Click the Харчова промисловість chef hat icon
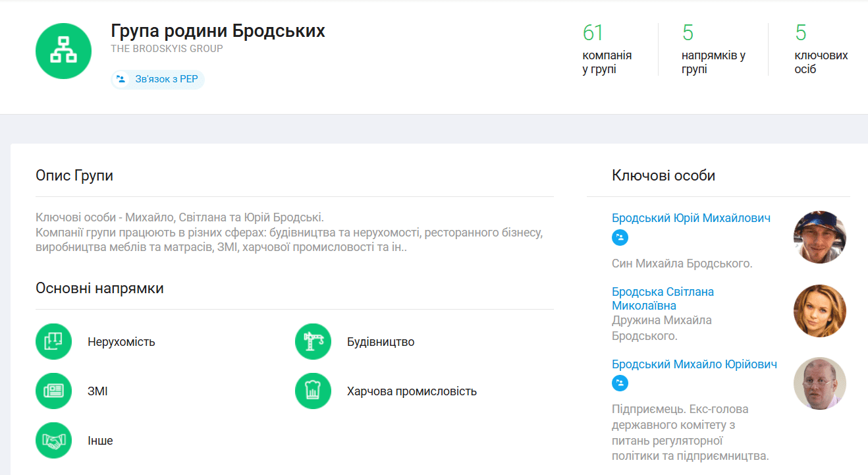Screen dimensions: 868x475 pyautogui.click(x=313, y=391)
